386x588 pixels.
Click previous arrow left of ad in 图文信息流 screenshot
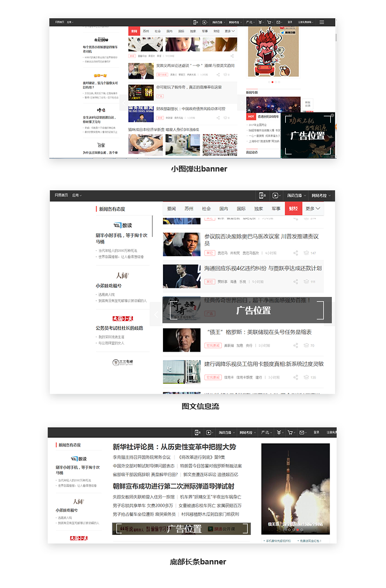click(x=157, y=314)
